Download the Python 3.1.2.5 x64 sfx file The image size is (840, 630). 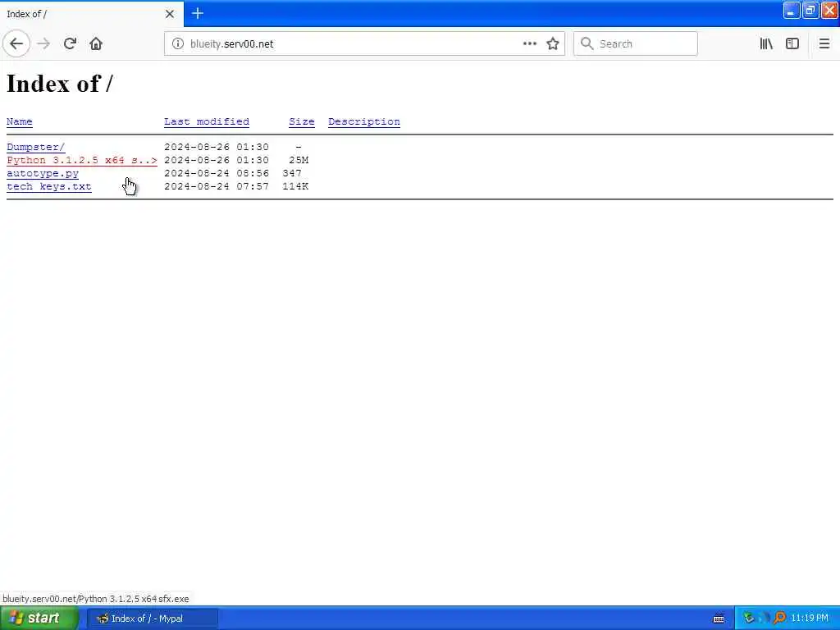tap(82, 160)
